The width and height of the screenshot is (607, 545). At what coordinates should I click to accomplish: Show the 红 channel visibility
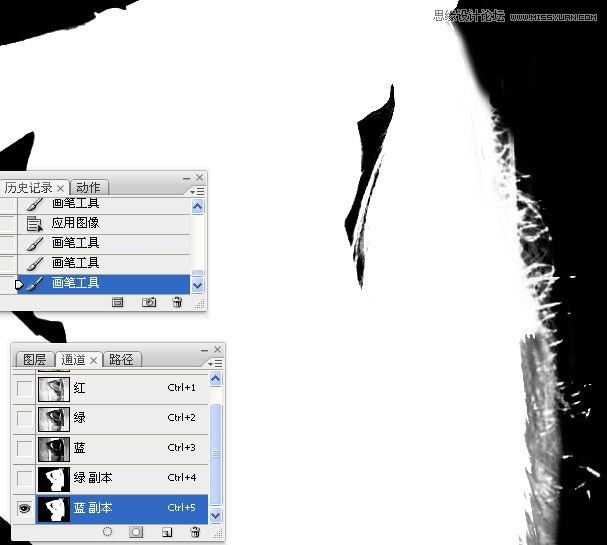point(24,388)
